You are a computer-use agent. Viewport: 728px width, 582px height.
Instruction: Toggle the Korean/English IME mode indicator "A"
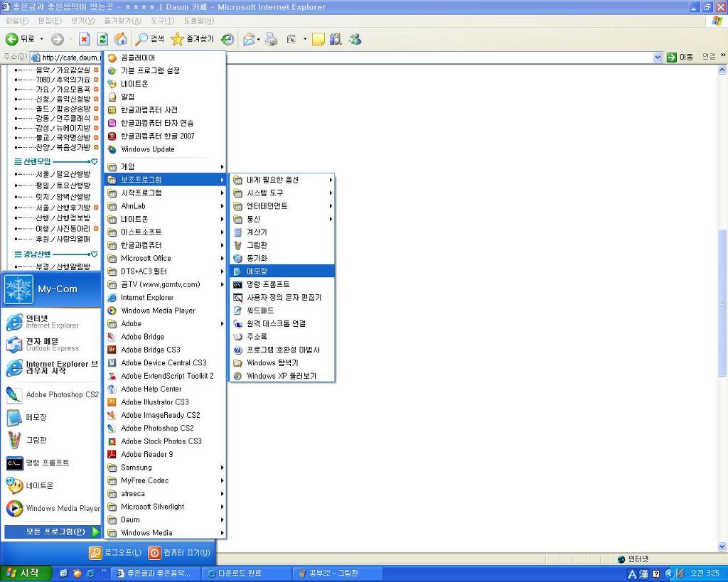632,573
